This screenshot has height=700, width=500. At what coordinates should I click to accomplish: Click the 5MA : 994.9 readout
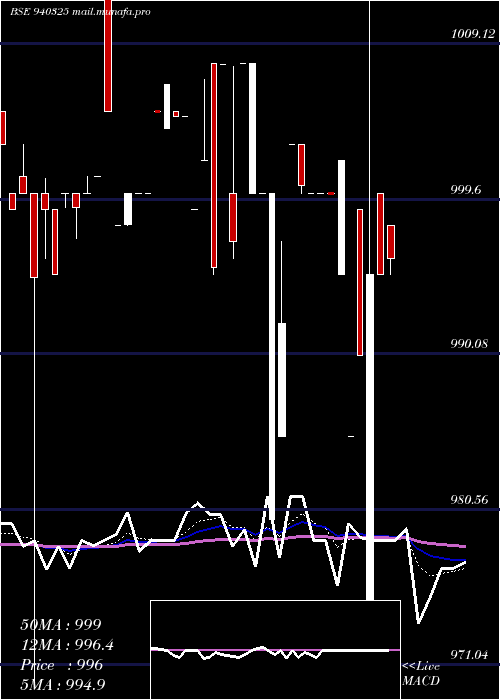point(63,684)
